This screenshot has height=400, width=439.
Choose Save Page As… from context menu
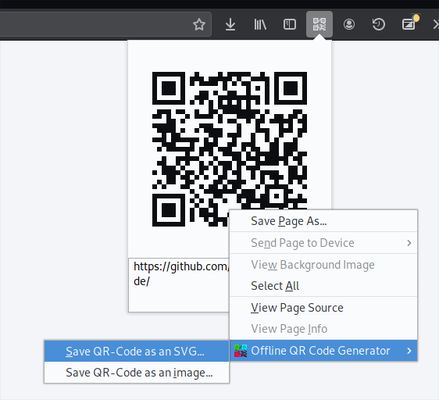click(324, 221)
